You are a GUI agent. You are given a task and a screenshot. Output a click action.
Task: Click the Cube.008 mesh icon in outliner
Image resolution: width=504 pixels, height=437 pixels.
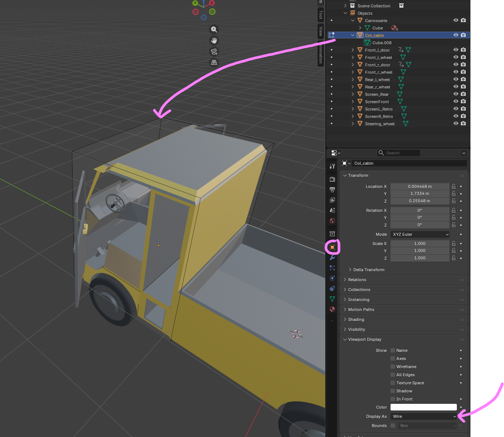pos(367,43)
